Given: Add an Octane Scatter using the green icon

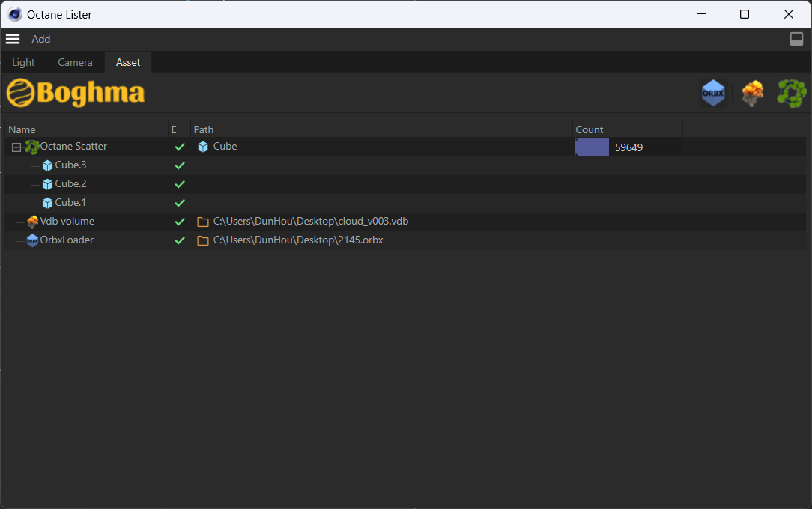Looking at the screenshot, I should tap(792, 93).
